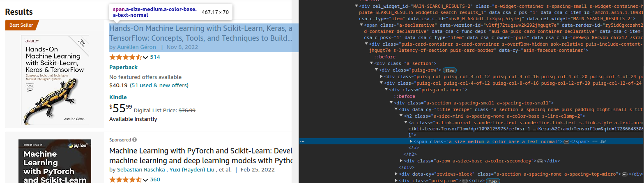This screenshot has width=644, height=183.
Task: Collapse the MAIN-SEARCH_RESULTS-2 div node
Action: 357,6
